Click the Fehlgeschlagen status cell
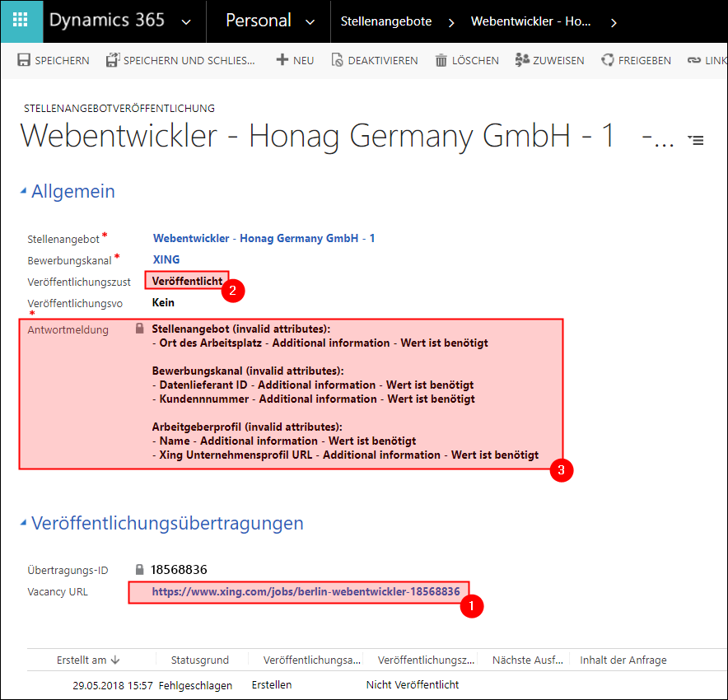Viewport: 728px width, 700px height. (x=195, y=685)
